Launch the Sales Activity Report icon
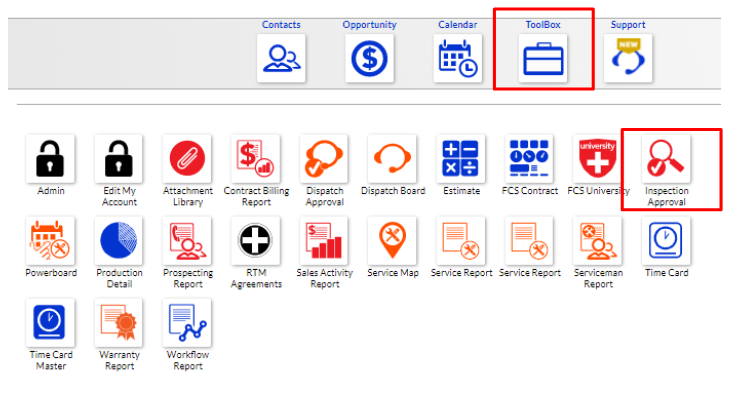The height and width of the screenshot is (397, 740). click(x=324, y=241)
